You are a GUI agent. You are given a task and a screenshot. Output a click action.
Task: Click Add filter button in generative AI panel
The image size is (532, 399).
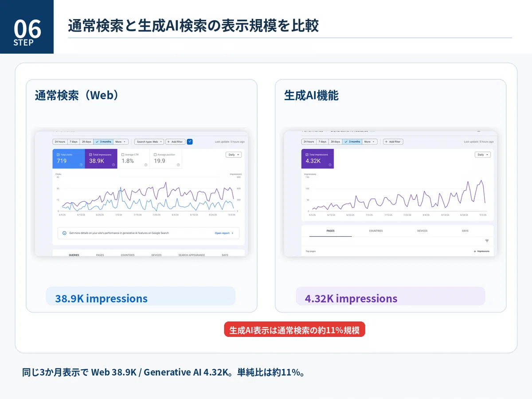click(393, 142)
